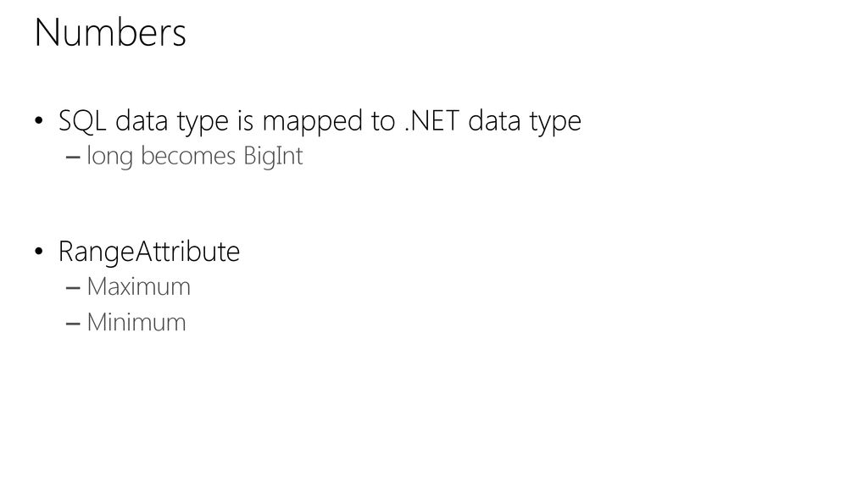Click the Minimum sub-bullet text
The height and width of the screenshot is (488, 868).
click(136, 322)
